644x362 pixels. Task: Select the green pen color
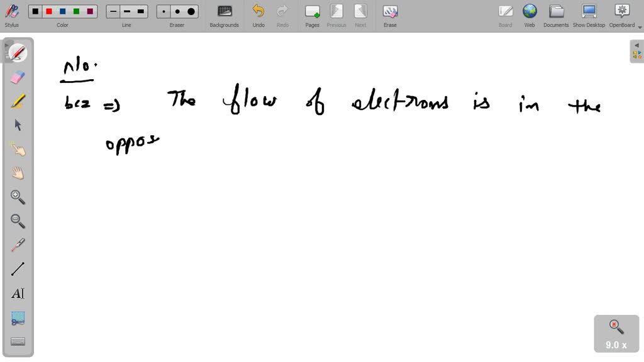click(x=76, y=11)
